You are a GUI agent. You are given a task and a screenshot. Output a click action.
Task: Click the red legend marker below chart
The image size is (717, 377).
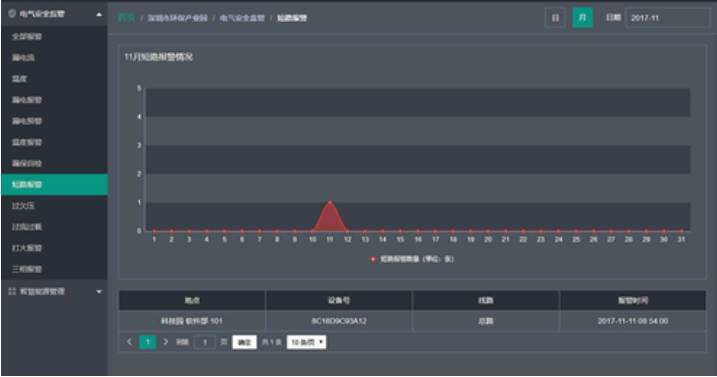373,259
